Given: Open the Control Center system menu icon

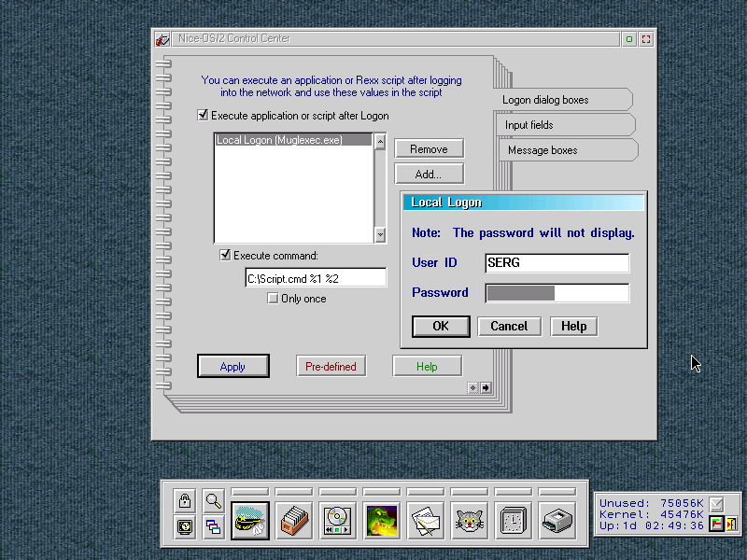Looking at the screenshot, I should point(162,39).
